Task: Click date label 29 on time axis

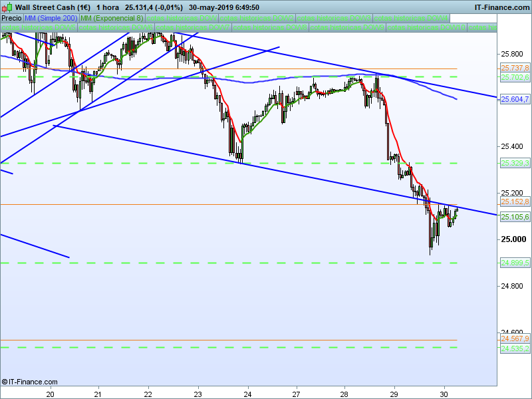Action: 394,394
